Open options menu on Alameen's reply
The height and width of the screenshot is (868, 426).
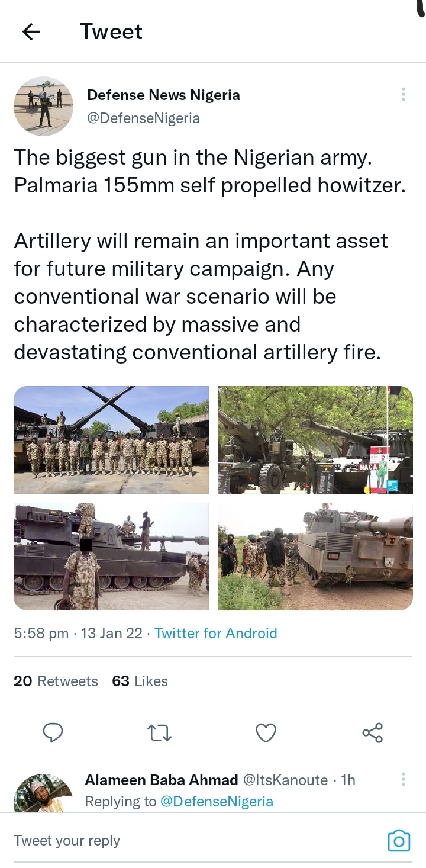pos(403,779)
